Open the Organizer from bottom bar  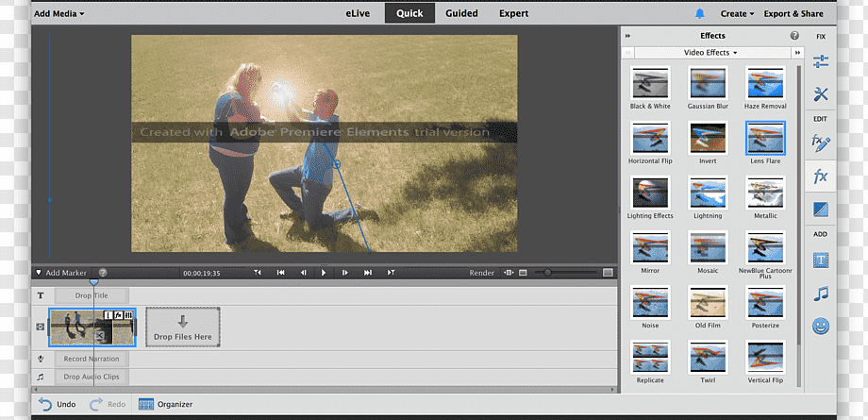(166, 404)
